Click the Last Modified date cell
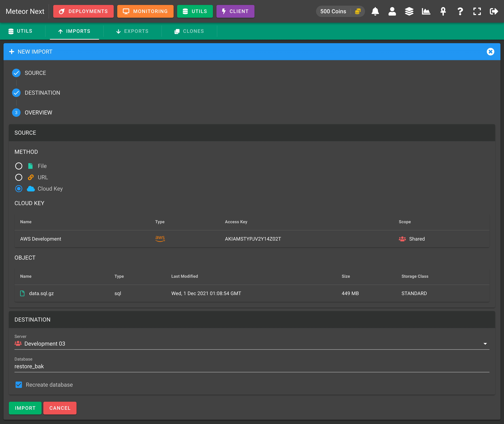 click(206, 293)
